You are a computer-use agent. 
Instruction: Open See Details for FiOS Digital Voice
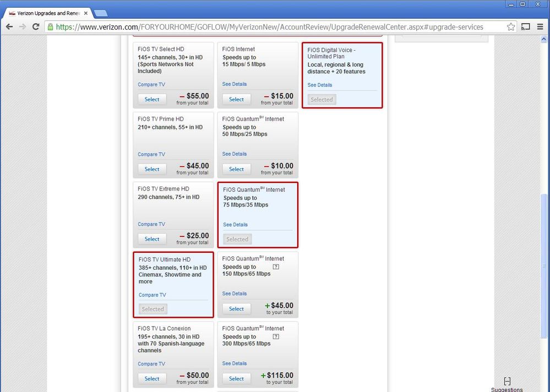319,85
